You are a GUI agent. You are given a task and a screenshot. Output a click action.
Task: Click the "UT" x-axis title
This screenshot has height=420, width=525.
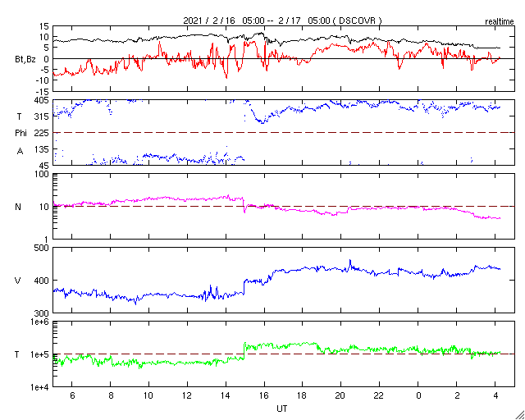tap(281, 409)
